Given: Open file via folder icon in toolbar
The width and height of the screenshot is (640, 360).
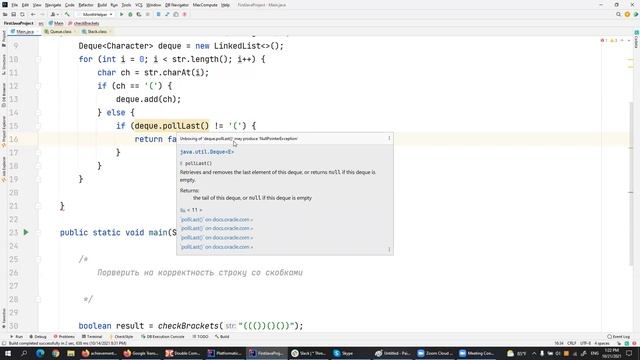Looking at the screenshot, I should pyautogui.click(x=5, y=14).
